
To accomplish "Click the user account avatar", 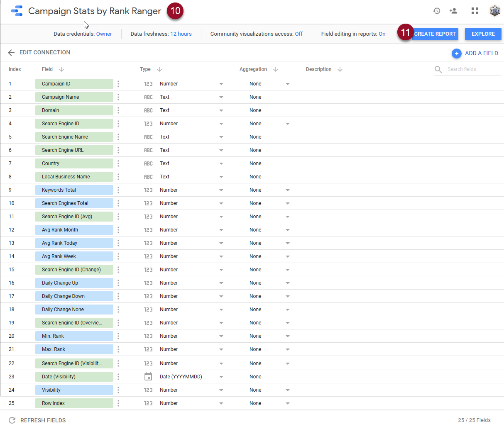I will (x=494, y=11).
